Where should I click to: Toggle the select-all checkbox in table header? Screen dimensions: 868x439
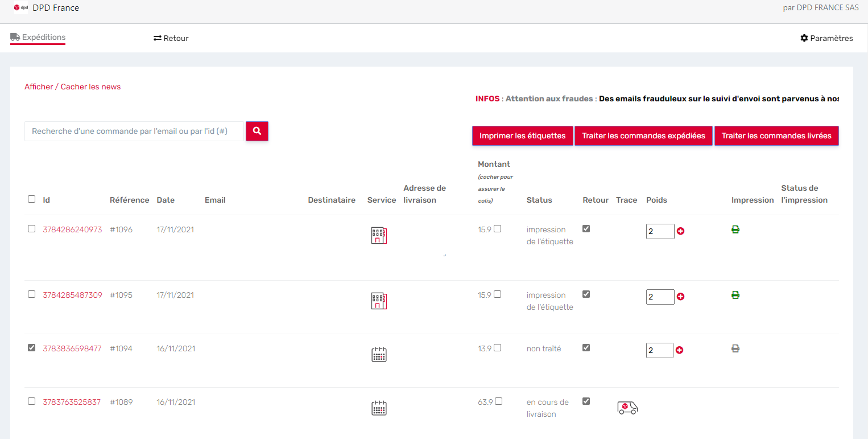(31, 199)
